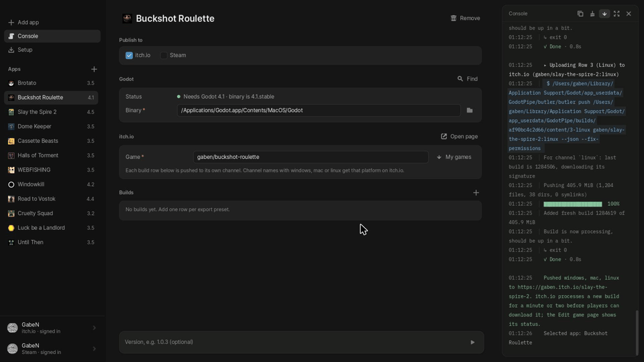Click the copy console output icon
Screen dimensions: 644x362
click(x=580, y=13)
